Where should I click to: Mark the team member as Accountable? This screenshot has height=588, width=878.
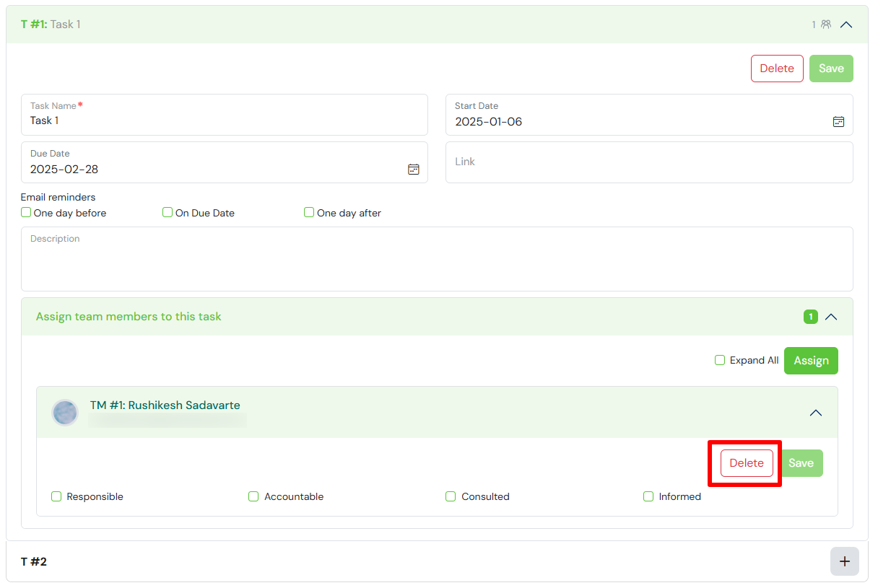[253, 496]
